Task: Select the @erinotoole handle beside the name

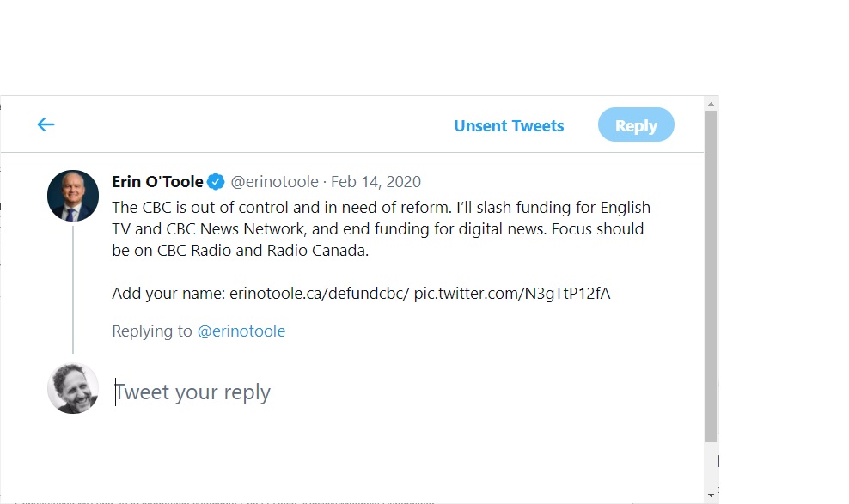Action: click(x=274, y=182)
